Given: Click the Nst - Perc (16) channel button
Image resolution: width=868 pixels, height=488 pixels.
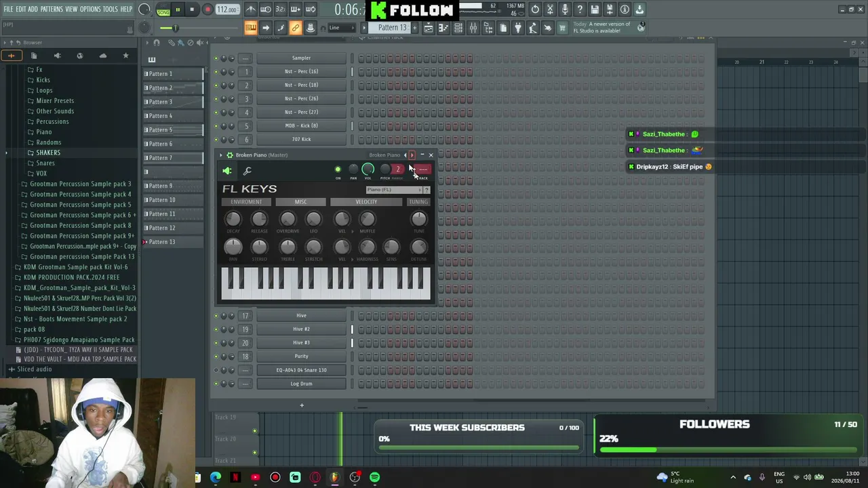Looking at the screenshot, I should [x=301, y=72].
